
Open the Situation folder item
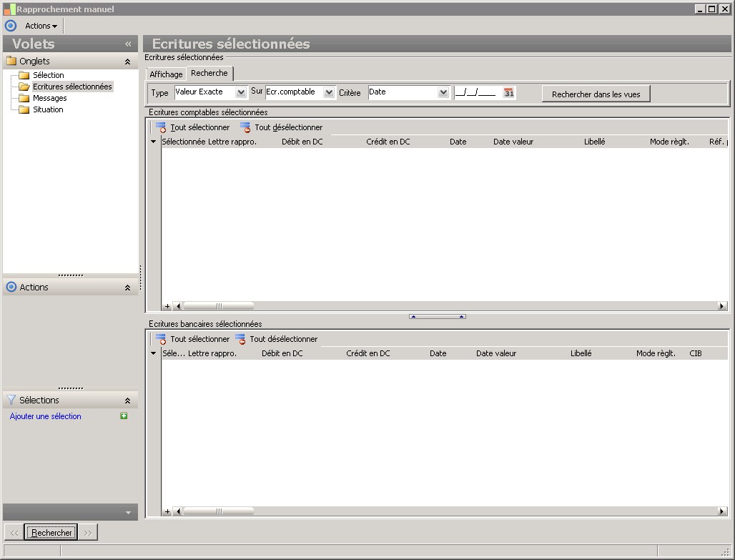pyautogui.click(x=48, y=109)
